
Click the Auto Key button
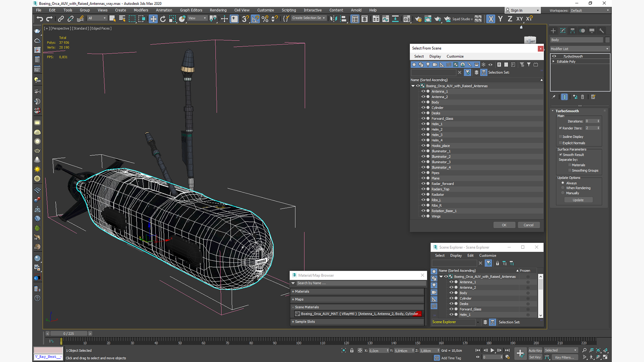point(535,351)
